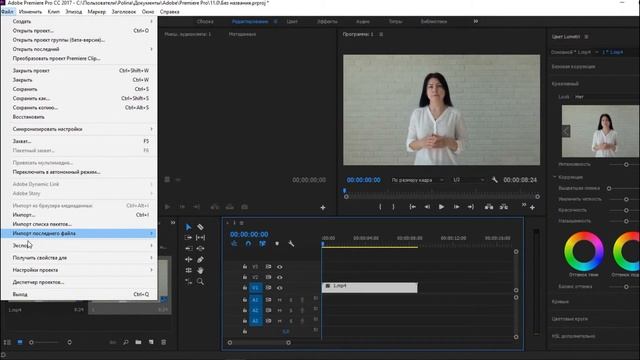Open timeline display settings wrench
Viewport: 640px width, 360px height.
291,244
